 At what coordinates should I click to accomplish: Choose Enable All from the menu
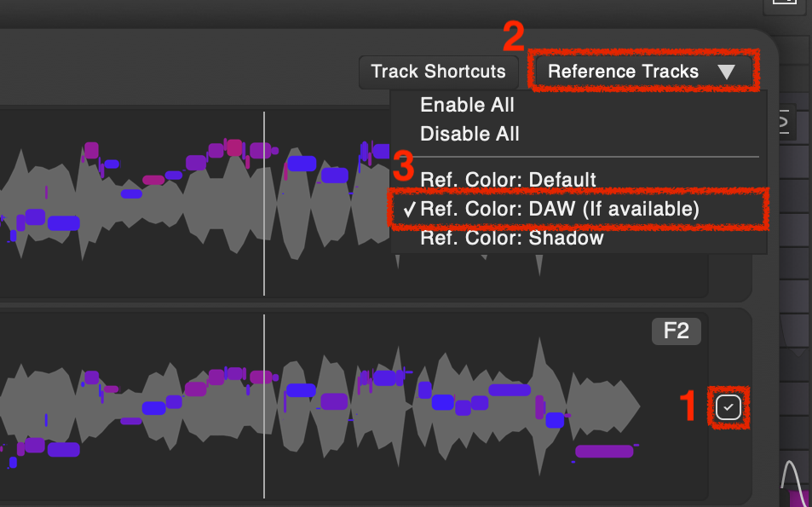(467, 106)
